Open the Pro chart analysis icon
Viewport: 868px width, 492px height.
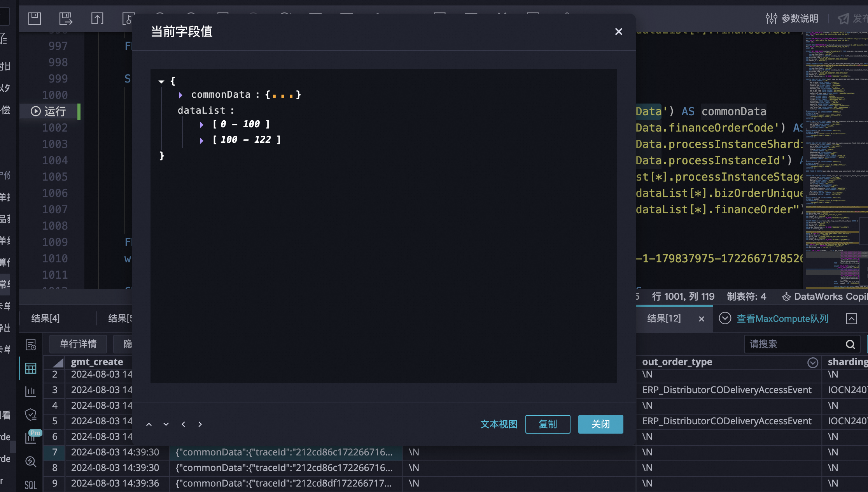pyautogui.click(x=32, y=437)
